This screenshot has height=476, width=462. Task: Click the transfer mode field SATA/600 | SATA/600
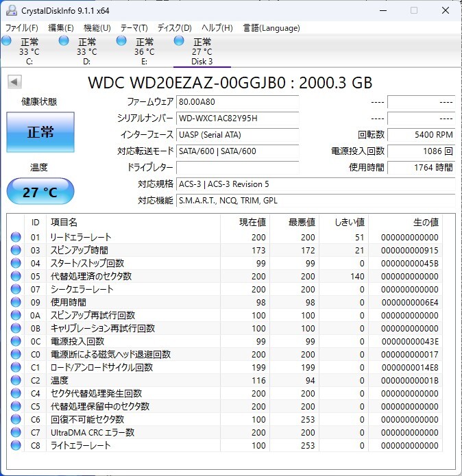tap(238, 151)
